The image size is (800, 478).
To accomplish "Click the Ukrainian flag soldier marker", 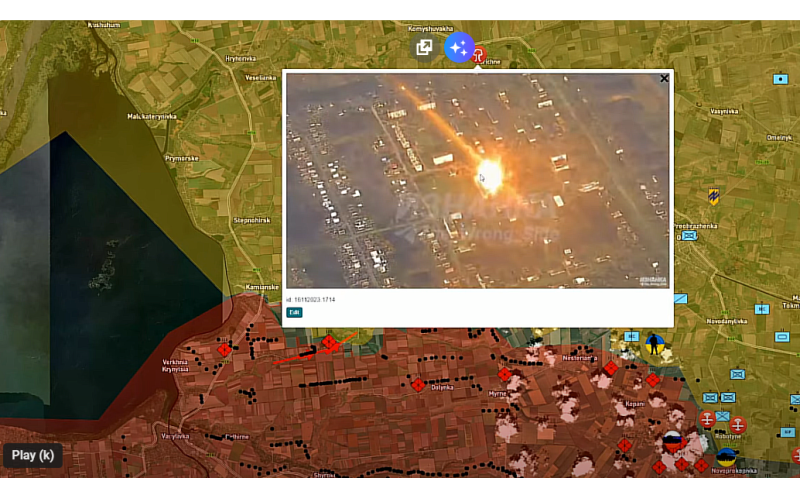I will [656, 345].
